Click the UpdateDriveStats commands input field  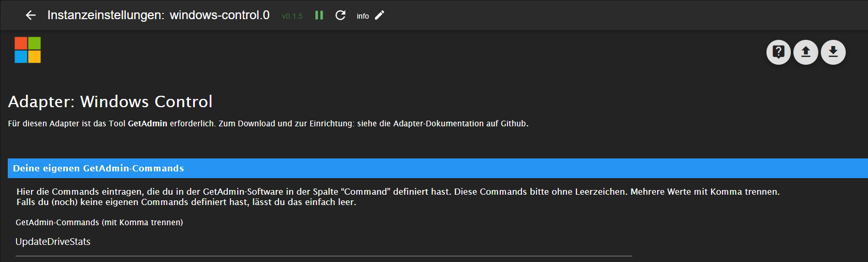point(324,242)
